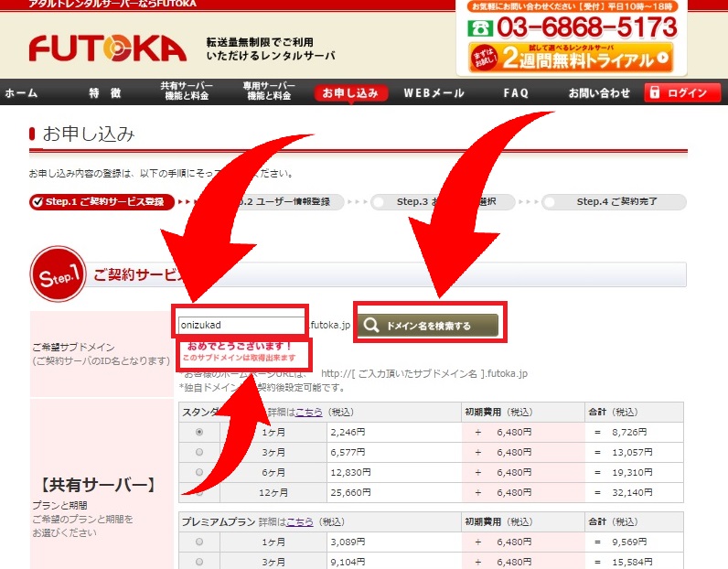Click こちら details link for プレミアムプラン
Viewport: 728px width, 569px height.
click(300, 521)
